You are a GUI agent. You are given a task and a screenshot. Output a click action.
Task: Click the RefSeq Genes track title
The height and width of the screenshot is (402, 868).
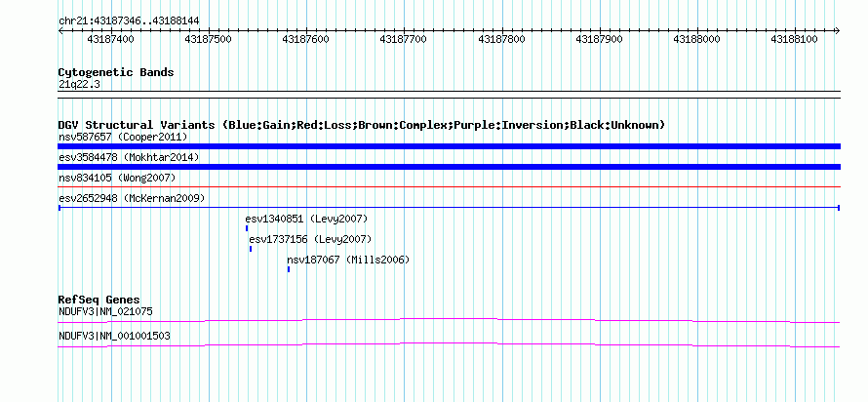tap(99, 301)
